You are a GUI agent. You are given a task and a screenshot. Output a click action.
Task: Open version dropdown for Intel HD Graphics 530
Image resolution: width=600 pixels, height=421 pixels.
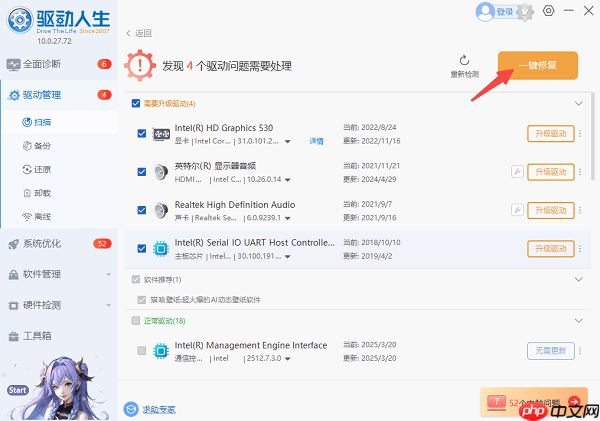(x=288, y=142)
